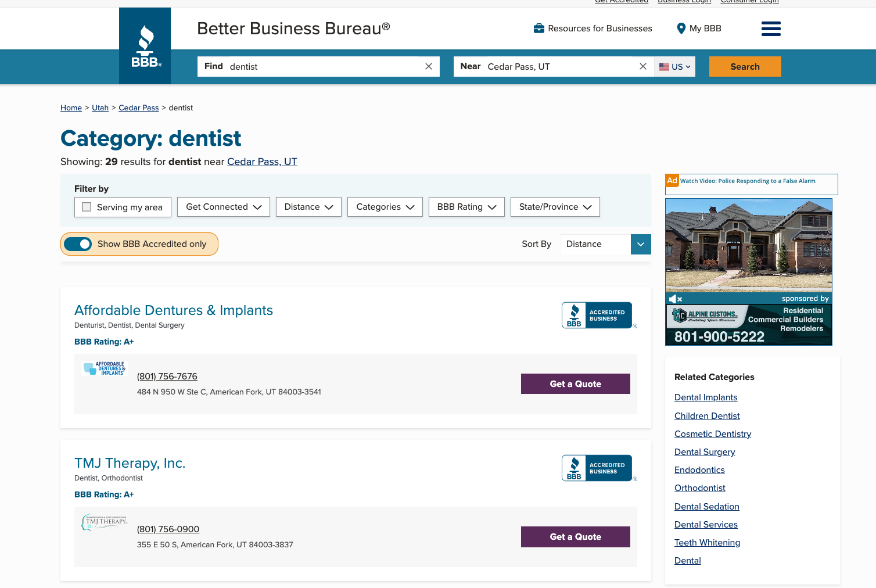Clear the dentist search term with the X

pyautogui.click(x=429, y=66)
